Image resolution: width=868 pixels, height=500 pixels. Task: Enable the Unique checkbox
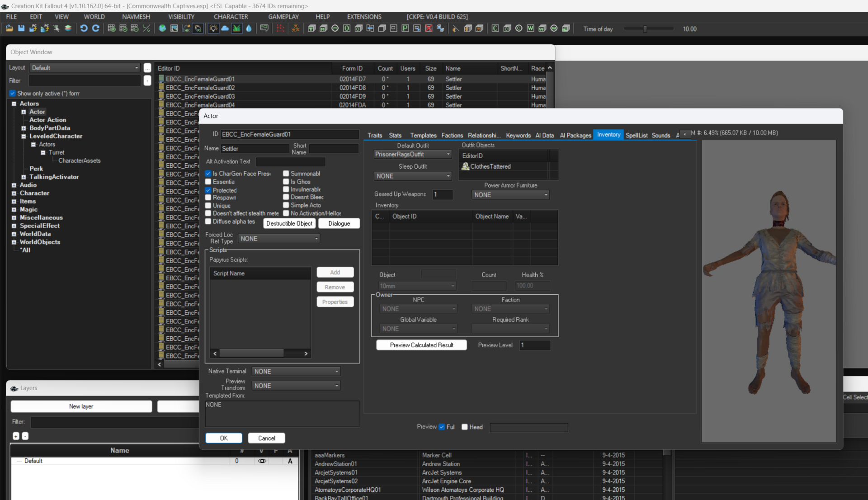[x=208, y=206]
